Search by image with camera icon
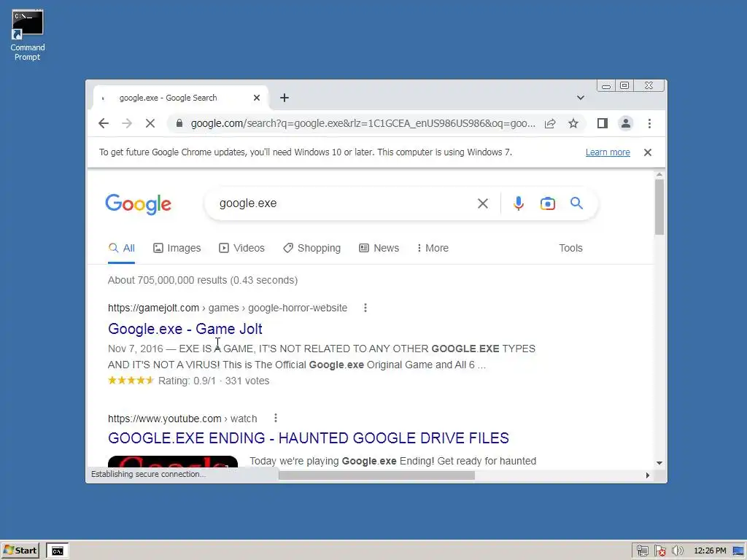 [x=547, y=203]
